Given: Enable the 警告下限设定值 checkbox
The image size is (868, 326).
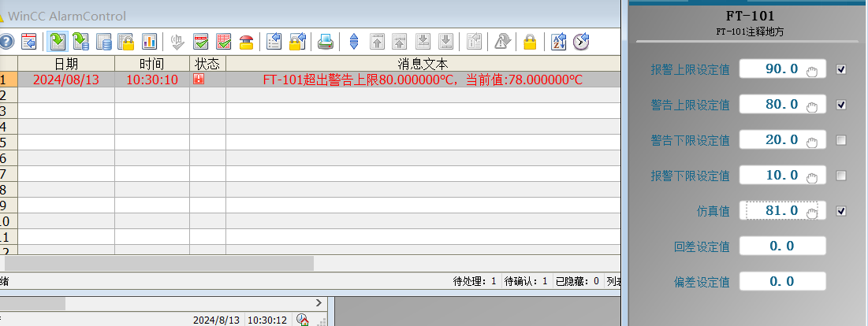Looking at the screenshot, I should pos(841,140).
